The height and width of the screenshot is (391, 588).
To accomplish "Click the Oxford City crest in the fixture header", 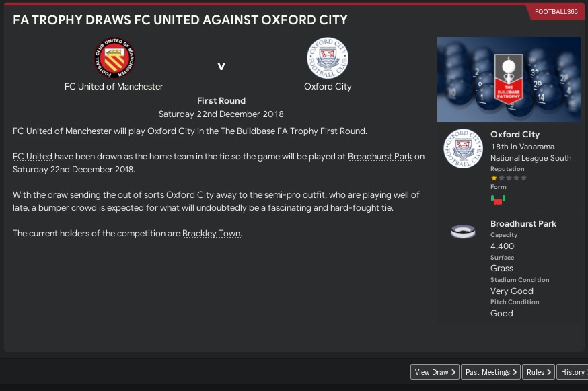I will coord(328,58).
